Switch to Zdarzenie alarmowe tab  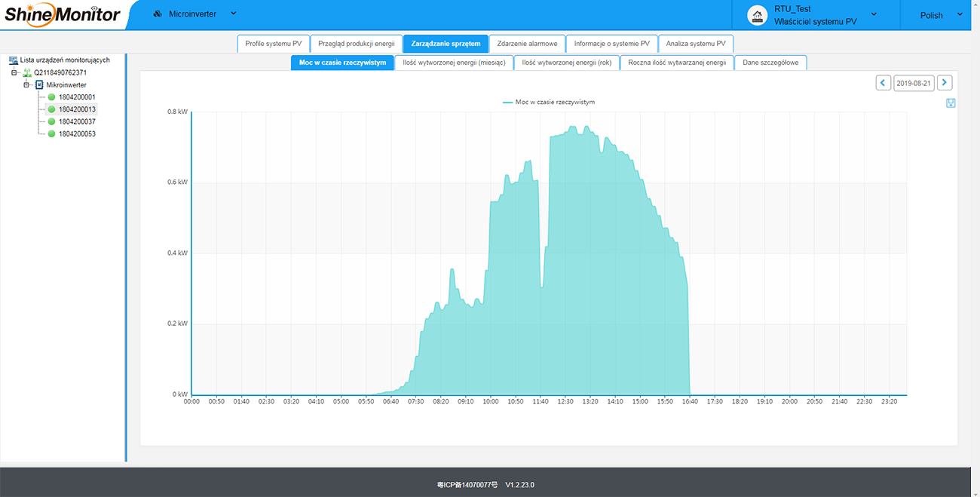[x=527, y=44]
